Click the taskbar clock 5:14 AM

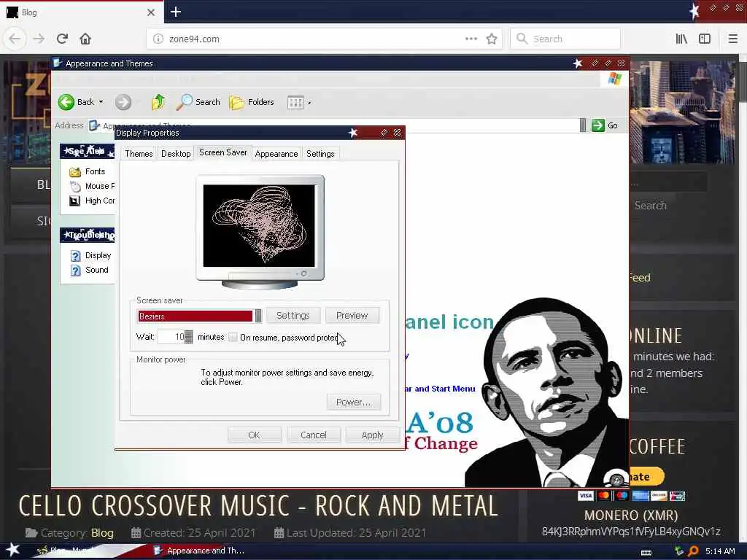720,551
